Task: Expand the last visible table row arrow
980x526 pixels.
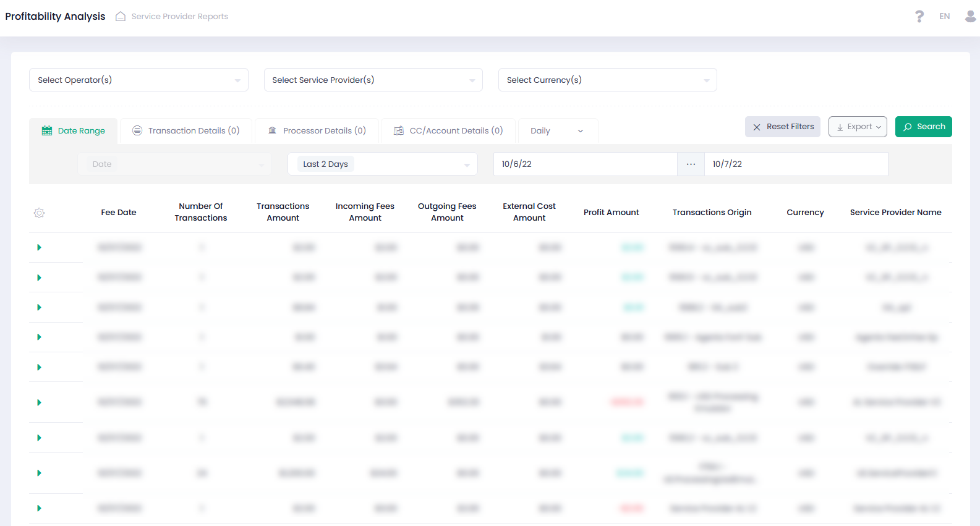Action: [x=39, y=509]
